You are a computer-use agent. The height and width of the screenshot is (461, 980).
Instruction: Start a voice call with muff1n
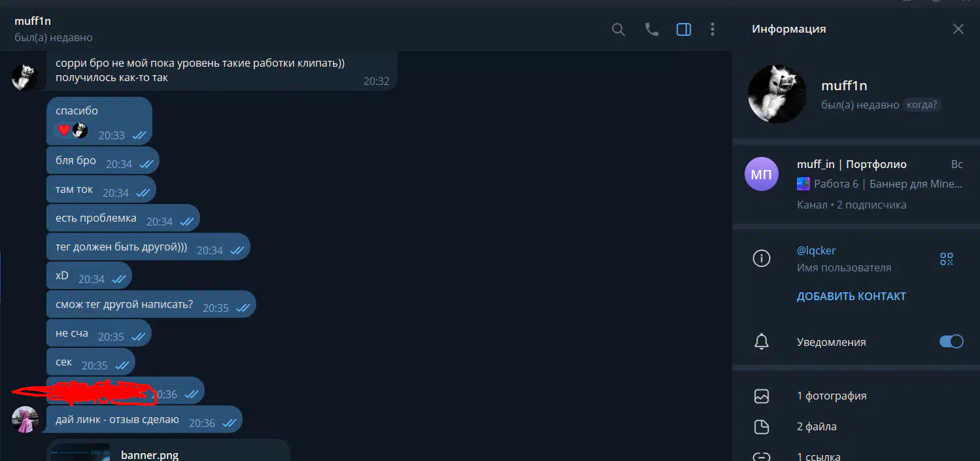click(651, 29)
